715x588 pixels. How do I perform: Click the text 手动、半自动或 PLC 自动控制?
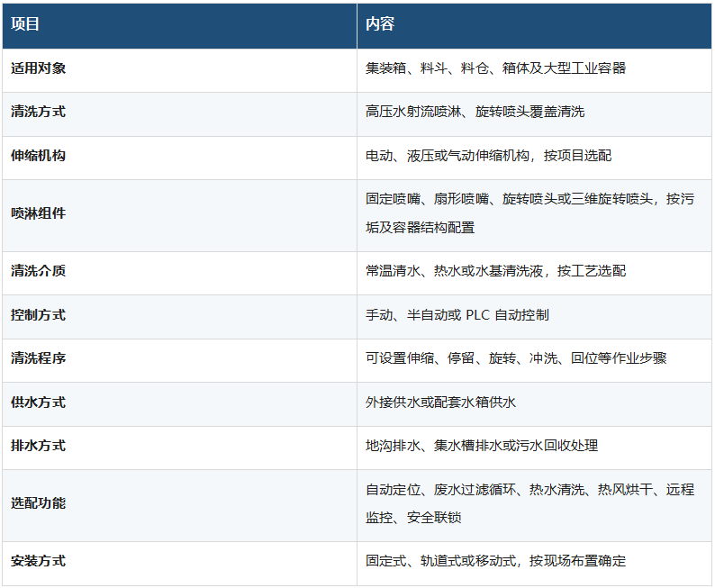457,315
